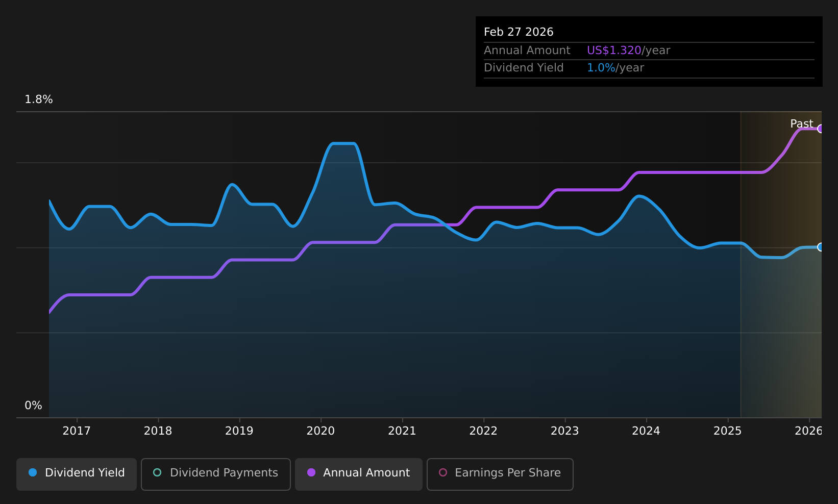This screenshot has height=504, width=838.
Task: Click the 1.8% y-axis label
Action: click(x=39, y=99)
